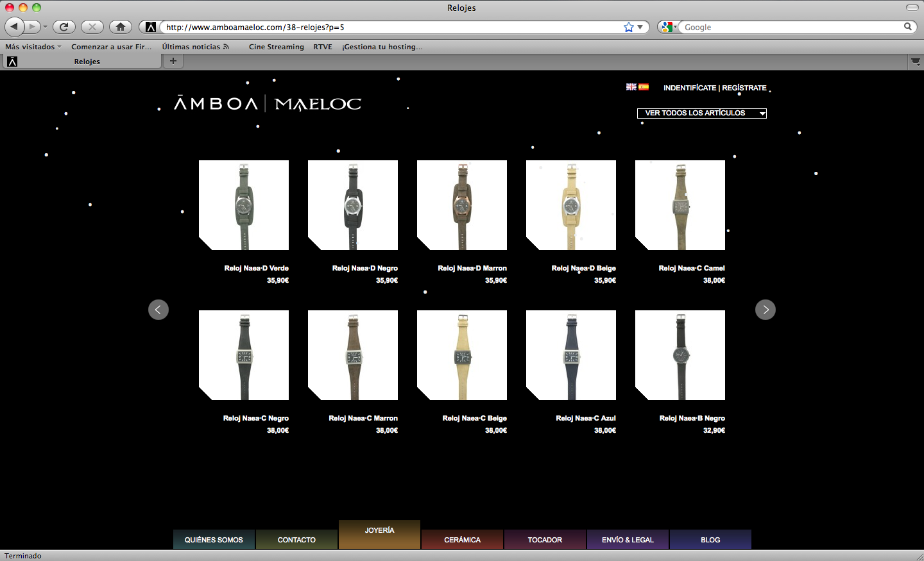Screen dimensions: 924x561
Task: Go to next product page arrow
Action: coord(765,310)
